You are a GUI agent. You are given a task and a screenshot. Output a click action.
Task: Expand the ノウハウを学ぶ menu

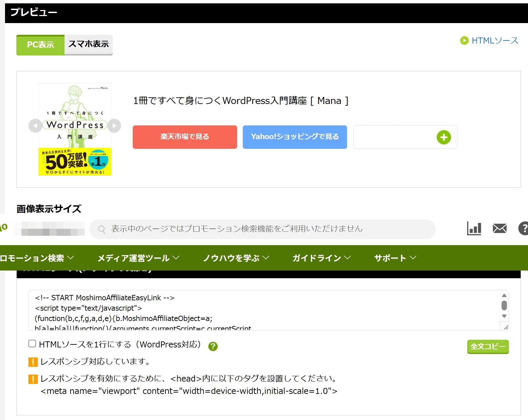point(236,258)
